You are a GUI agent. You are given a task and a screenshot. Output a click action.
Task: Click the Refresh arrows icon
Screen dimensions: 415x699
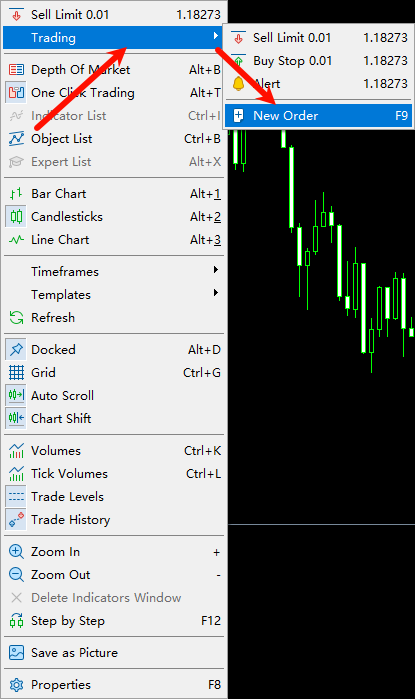click(x=16, y=318)
